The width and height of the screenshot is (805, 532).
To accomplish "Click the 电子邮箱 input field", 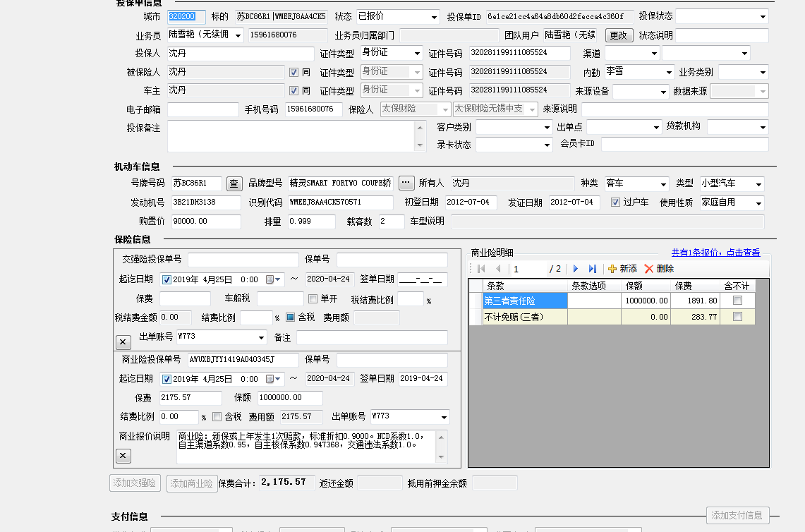I will (203, 109).
